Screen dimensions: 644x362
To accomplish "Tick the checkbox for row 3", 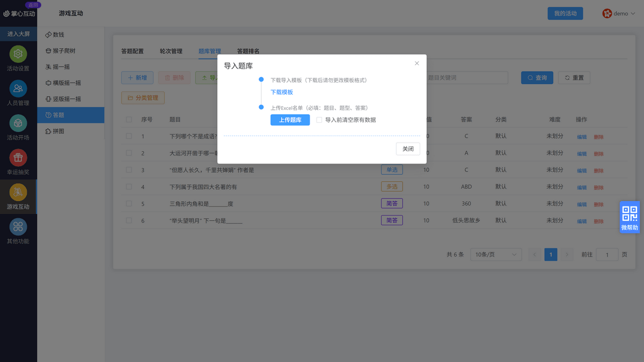I will 129,170.
